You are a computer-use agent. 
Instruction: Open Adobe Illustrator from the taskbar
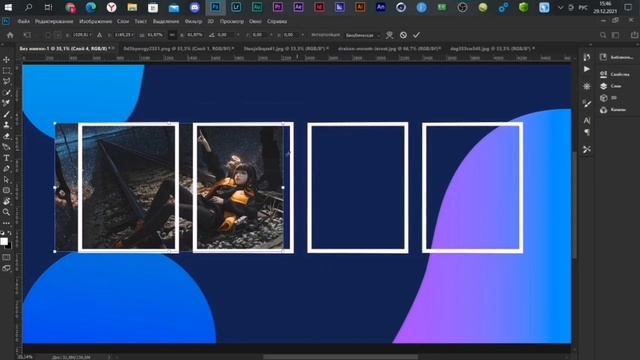[x=360, y=7]
